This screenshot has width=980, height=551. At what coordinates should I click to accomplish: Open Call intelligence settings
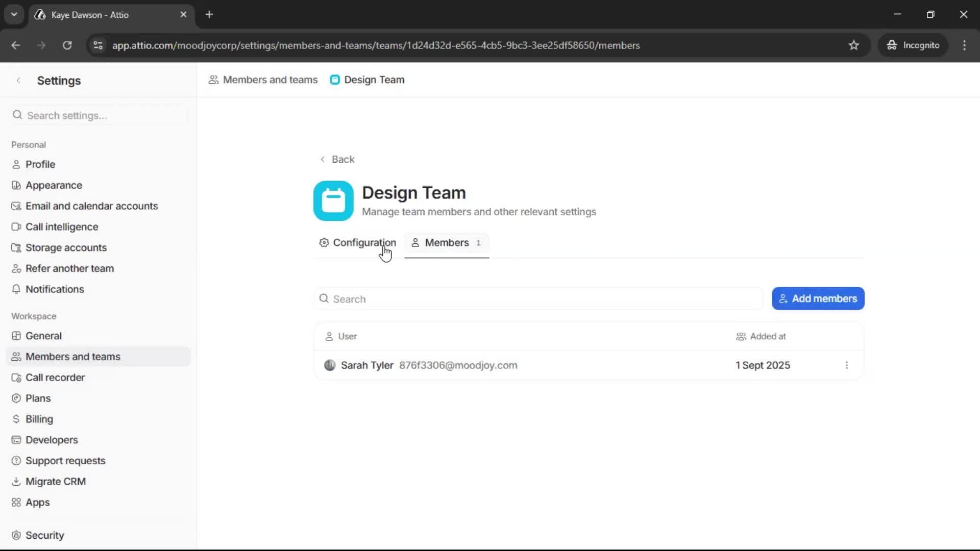click(61, 227)
